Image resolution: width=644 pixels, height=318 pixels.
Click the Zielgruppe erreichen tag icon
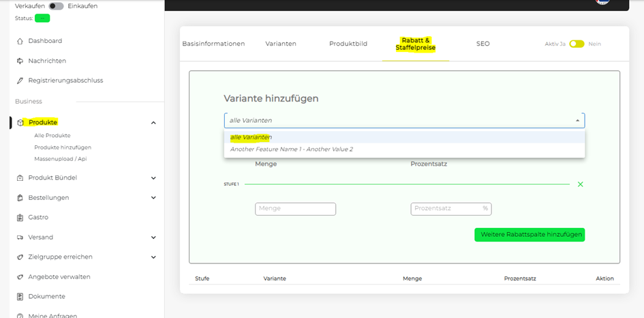click(x=20, y=257)
